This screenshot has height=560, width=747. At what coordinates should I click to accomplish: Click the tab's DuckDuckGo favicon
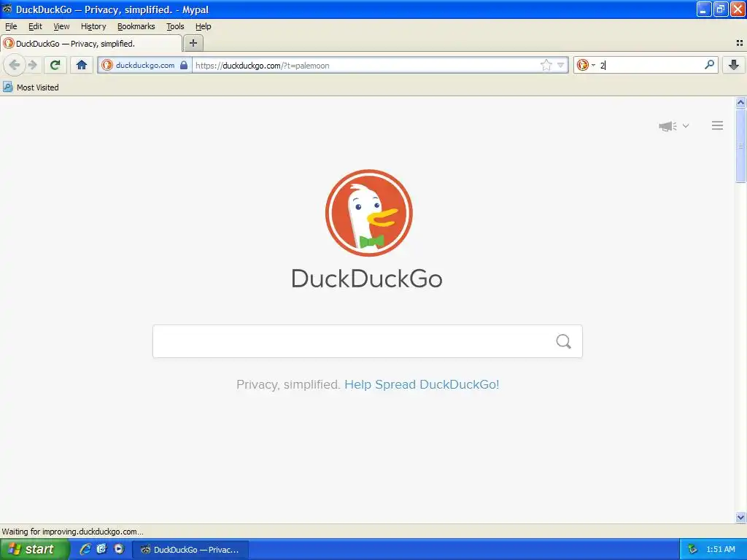pos(9,43)
